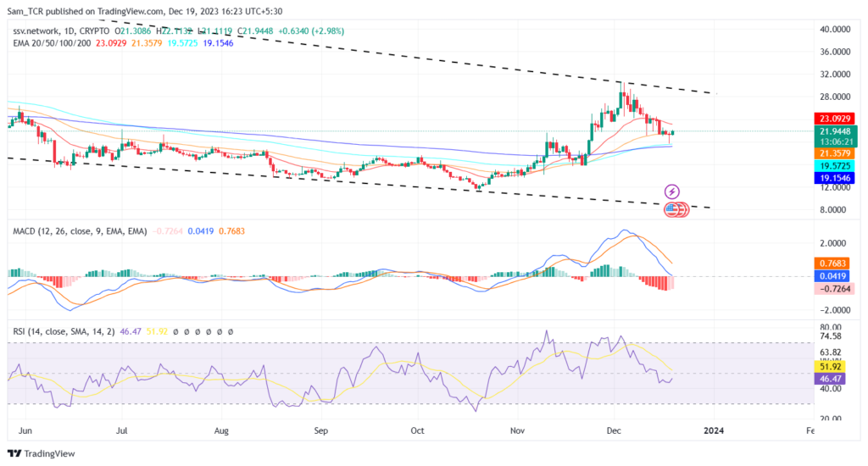Click the cyan 19.5725 value in EMA legend

(182, 43)
